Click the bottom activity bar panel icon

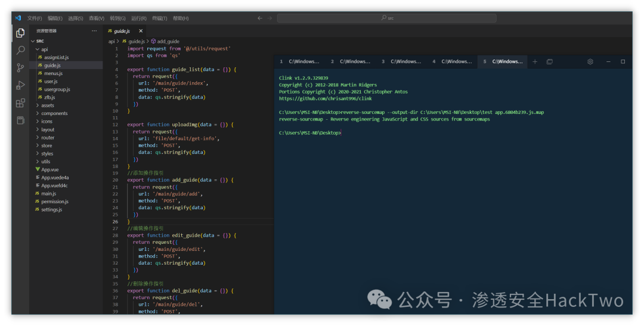point(20,120)
